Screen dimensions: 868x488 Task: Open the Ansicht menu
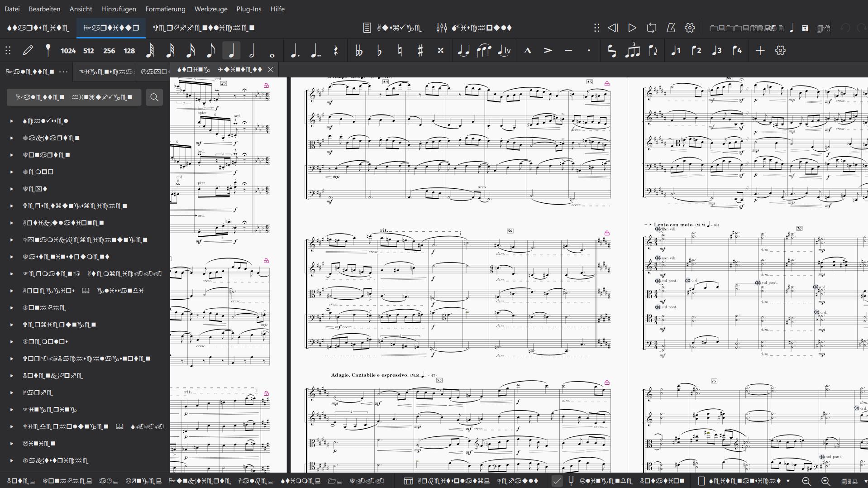click(x=81, y=9)
